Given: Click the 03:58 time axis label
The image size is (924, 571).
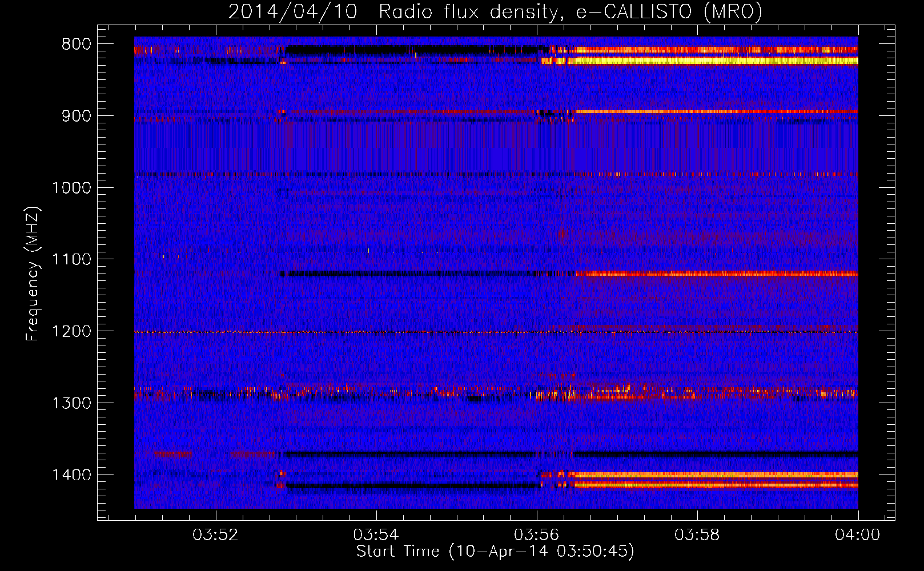Looking at the screenshot, I should click(697, 535).
